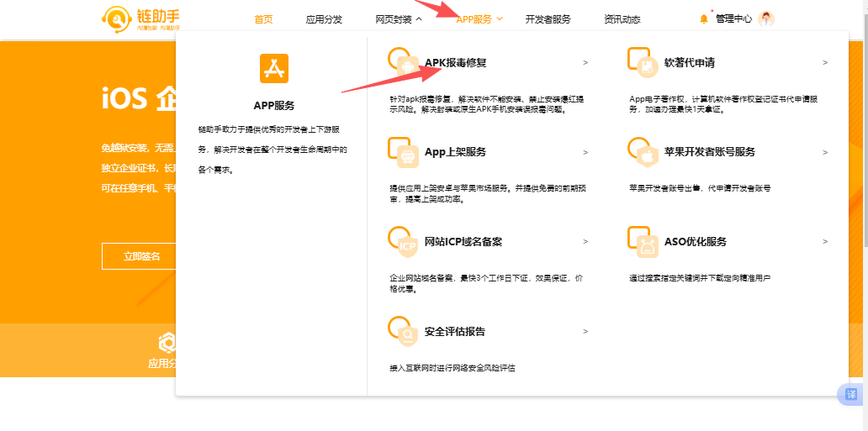Go to the 首页 tab
Viewport: 868px width, 431px height.
click(264, 18)
